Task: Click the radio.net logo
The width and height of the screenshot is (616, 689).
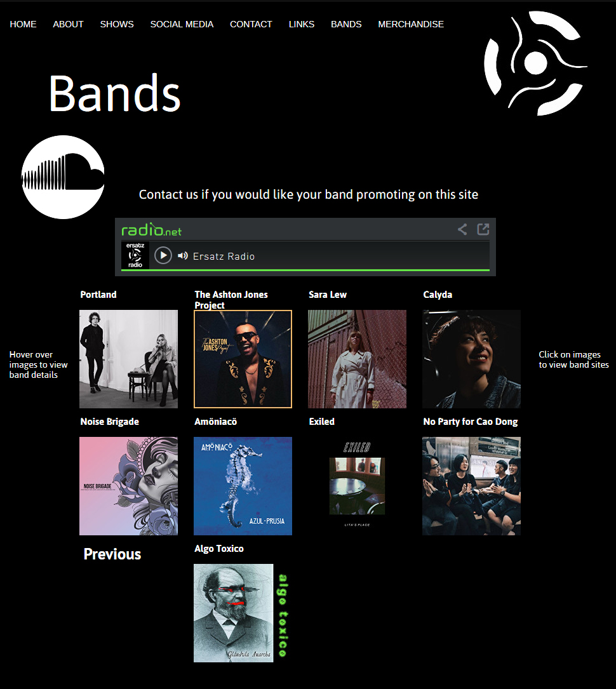Action: (151, 229)
